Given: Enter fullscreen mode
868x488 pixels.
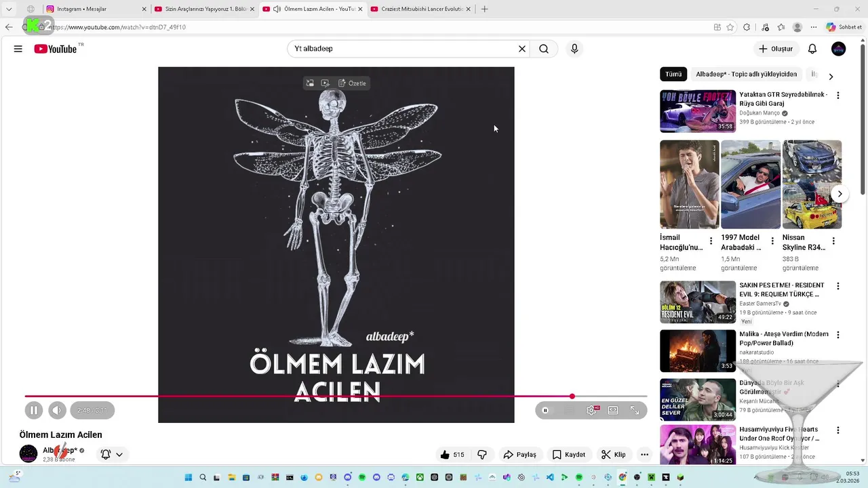Looking at the screenshot, I should coord(635,410).
